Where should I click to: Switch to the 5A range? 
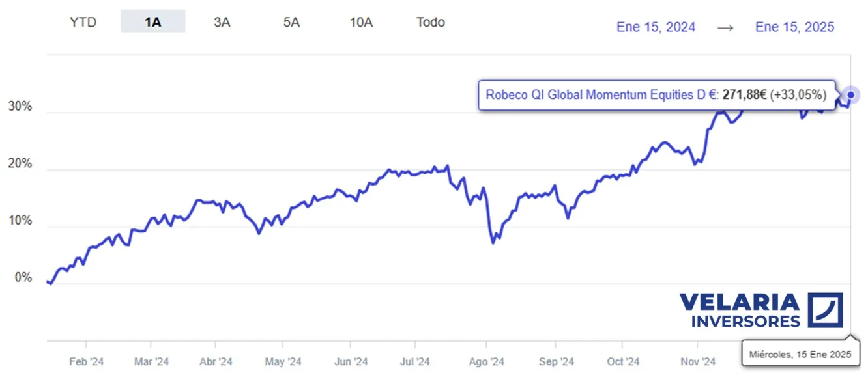pyautogui.click(x=291, y=22)
